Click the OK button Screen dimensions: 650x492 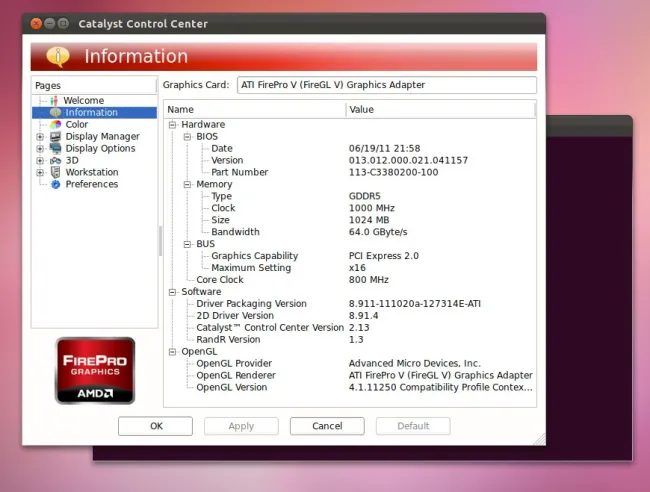click(x=155, y=426)
